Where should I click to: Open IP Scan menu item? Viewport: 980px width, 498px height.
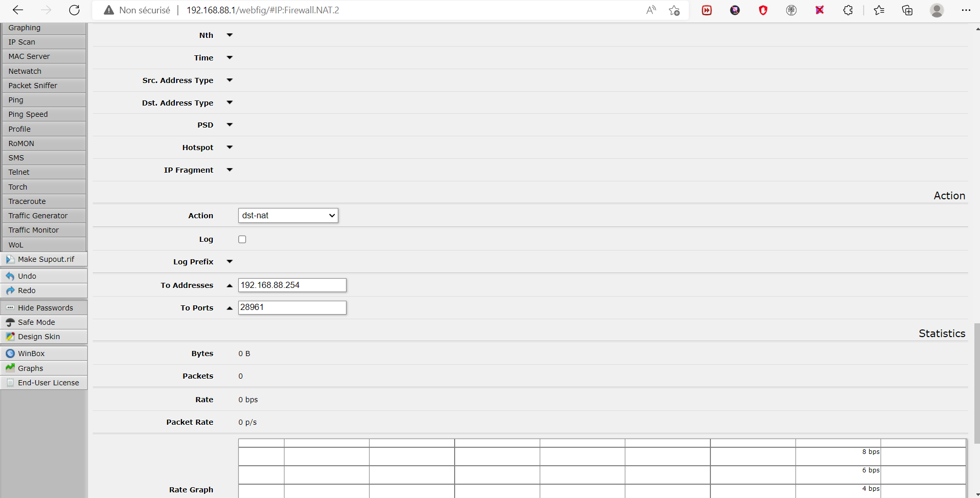click(x=44, y=42)
